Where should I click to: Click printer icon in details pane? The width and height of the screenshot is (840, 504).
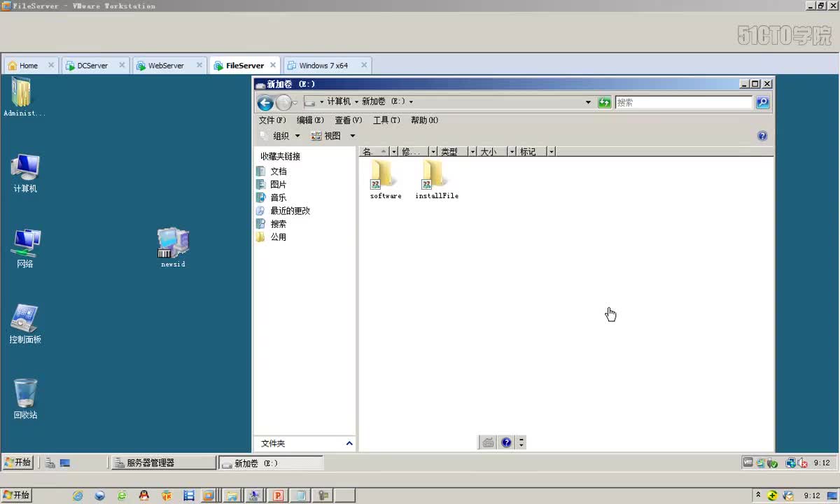(488, 442)
